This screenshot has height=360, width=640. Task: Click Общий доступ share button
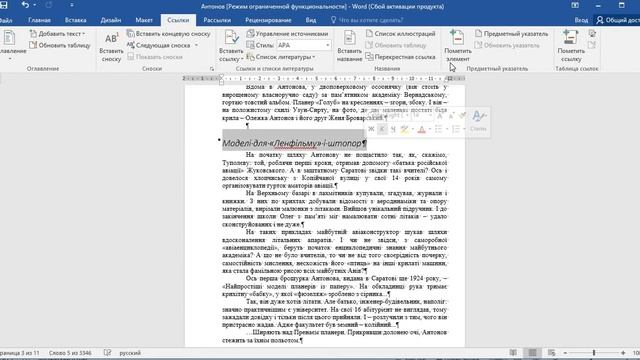click(618, 20)
